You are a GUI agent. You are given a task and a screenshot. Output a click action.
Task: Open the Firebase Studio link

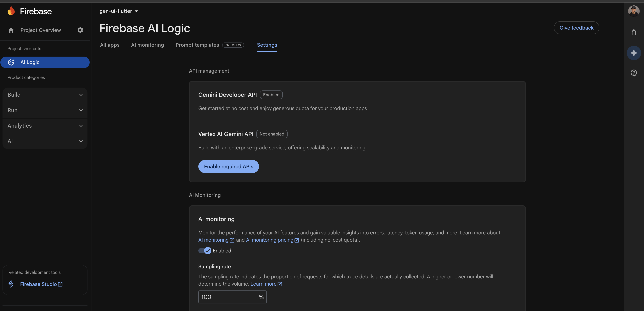click(39, 284)
